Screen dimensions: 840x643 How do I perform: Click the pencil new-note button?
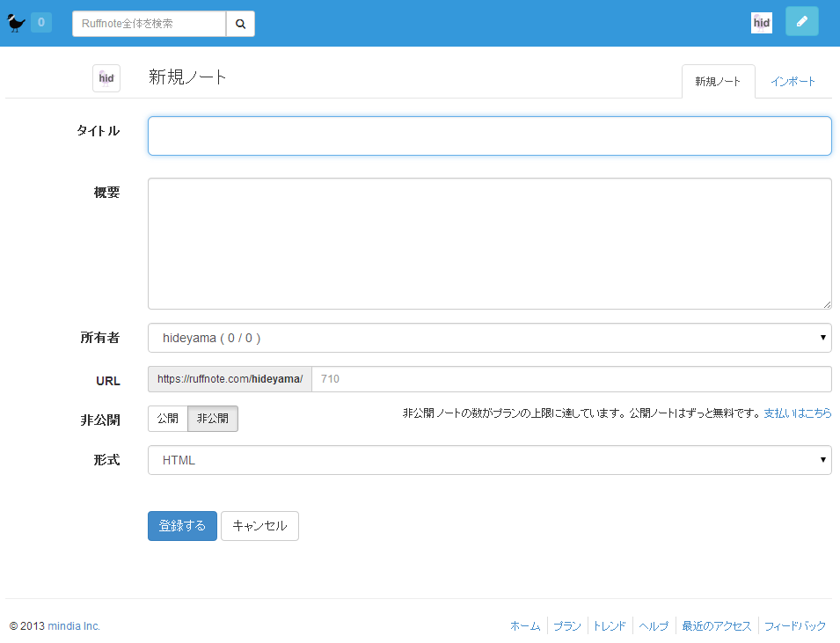801,22
